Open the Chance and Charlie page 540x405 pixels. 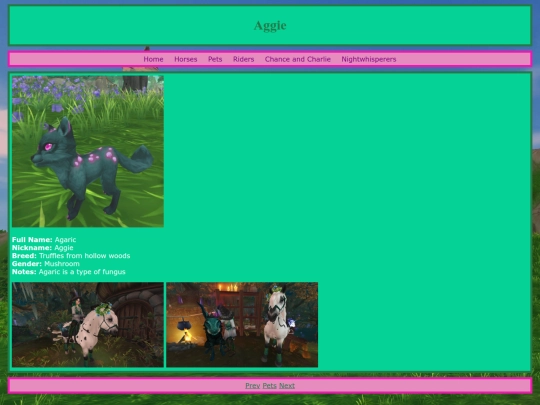click(x=298, y=59)
